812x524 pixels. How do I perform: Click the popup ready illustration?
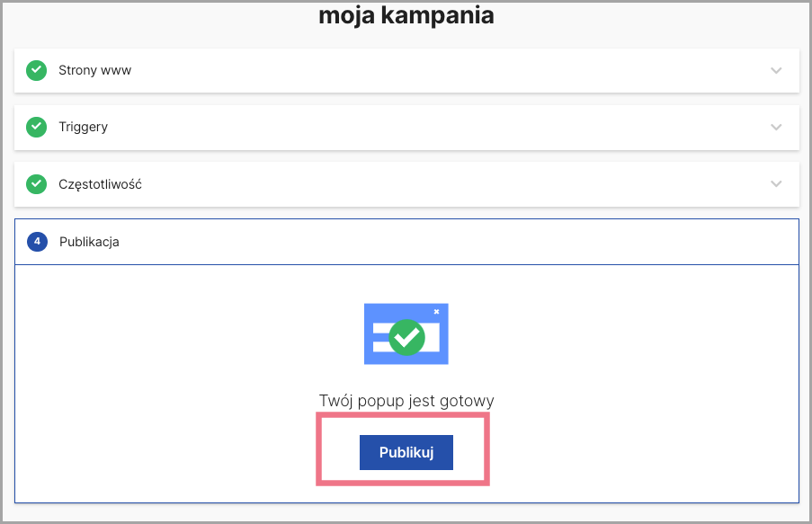[x=406, y=334]
